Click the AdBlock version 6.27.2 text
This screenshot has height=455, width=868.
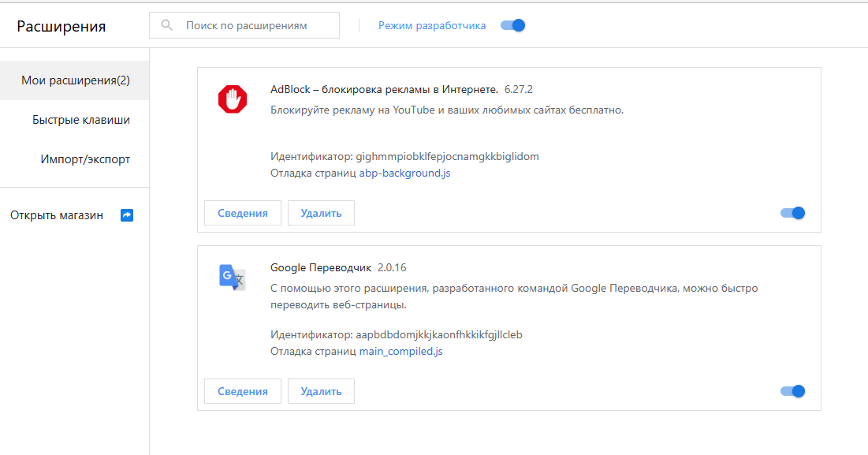519,90
